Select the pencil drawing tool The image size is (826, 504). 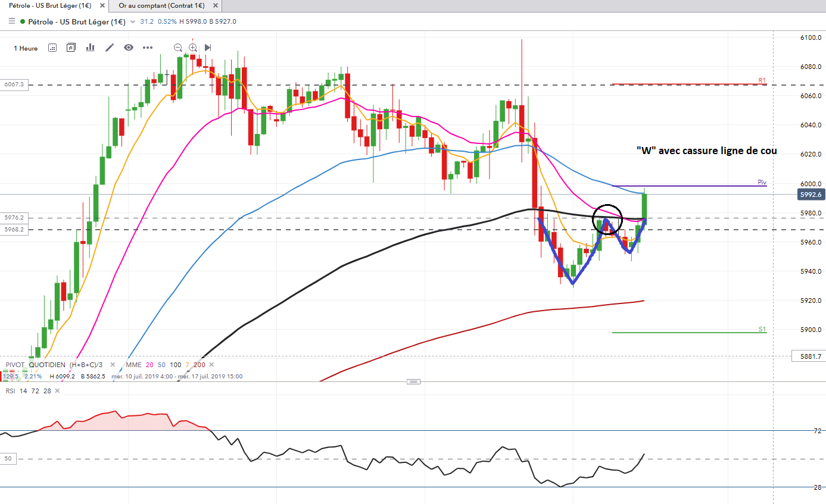pyautogui.click(x=110, y=48)
